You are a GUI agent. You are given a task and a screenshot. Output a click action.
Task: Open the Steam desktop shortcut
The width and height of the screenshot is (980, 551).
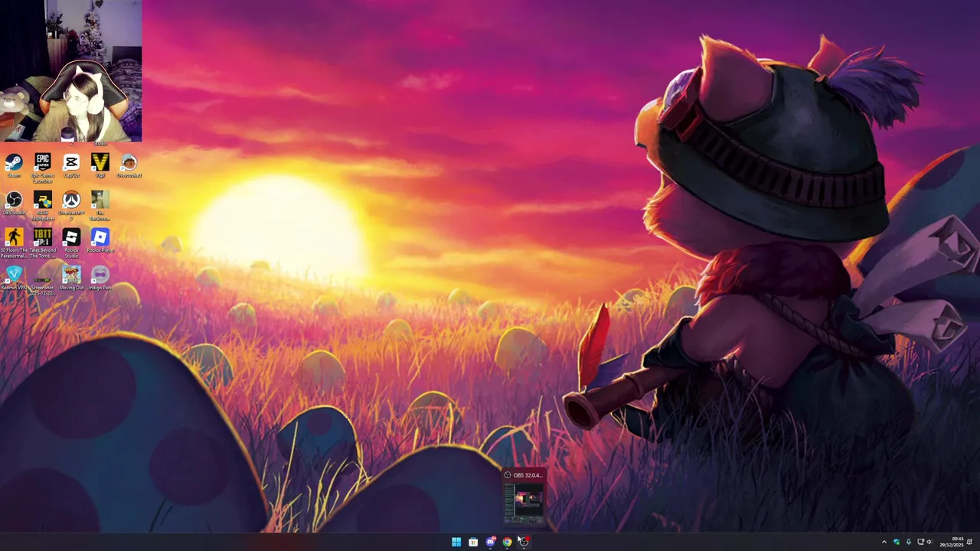tap(14, 166)
